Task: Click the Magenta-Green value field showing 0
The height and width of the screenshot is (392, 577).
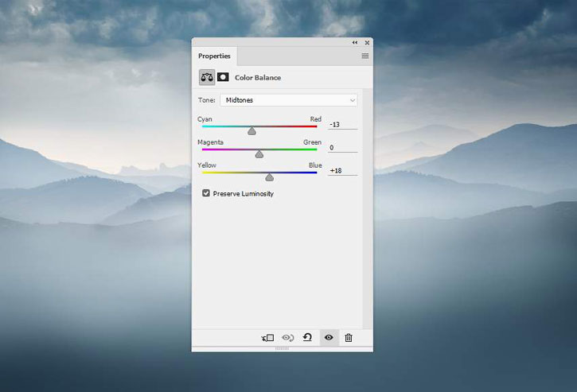Action: coord(342,147)
